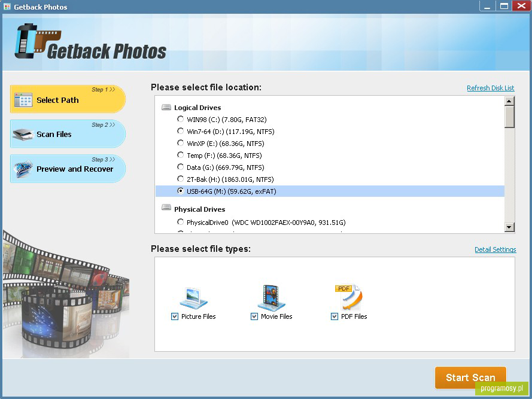Open the Detail Settings link
The height and width of the screenshot is (399, 532).
495,249
